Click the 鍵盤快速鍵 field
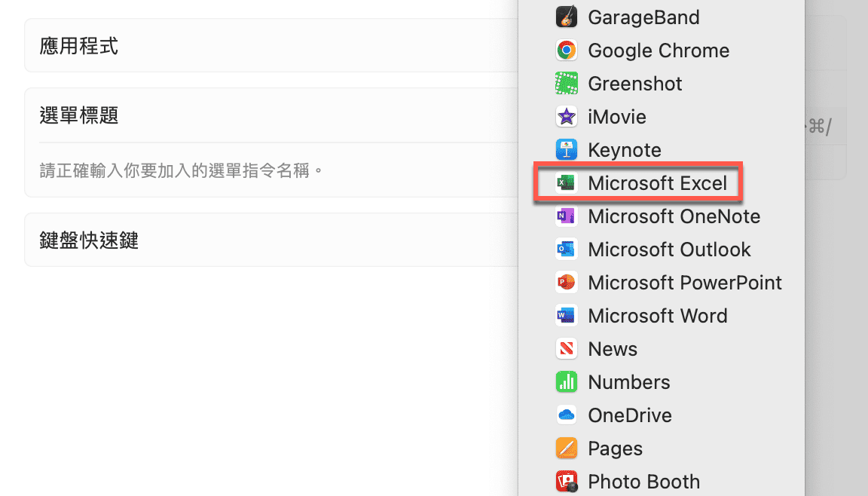868x496 pixels. click(x=271, y=240)
